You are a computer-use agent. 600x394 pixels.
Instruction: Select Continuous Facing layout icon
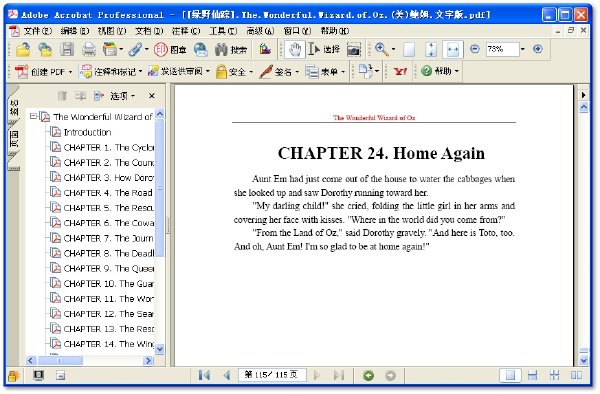(x=554, y=375)
